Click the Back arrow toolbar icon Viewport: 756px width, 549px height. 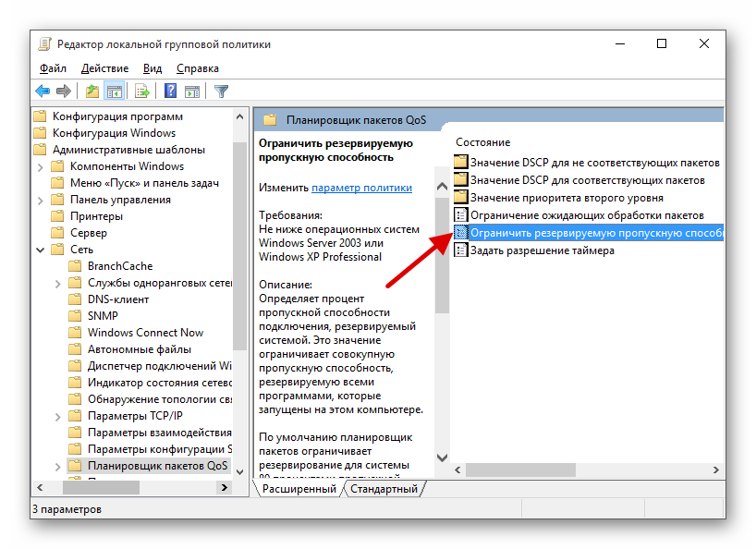(x=43, y=91)
